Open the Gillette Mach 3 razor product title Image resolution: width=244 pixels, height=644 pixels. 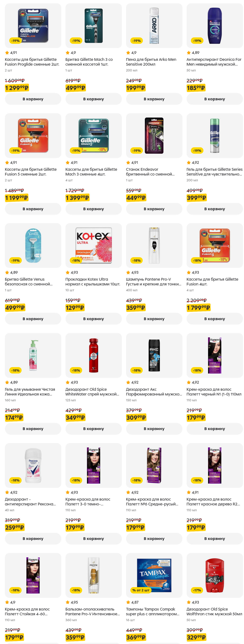click(x=89, y=62)
